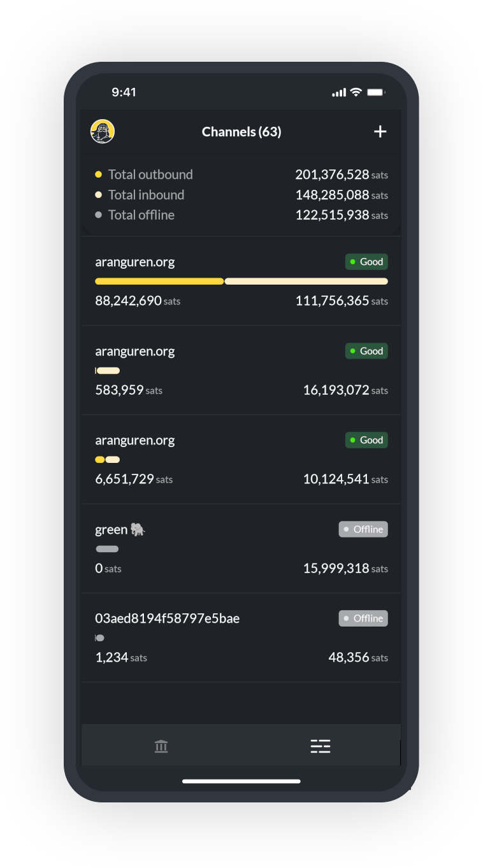The image size is (483, 868).
Task: Select the bank icon in bottom navigation
Action: (x=161, y=746)
